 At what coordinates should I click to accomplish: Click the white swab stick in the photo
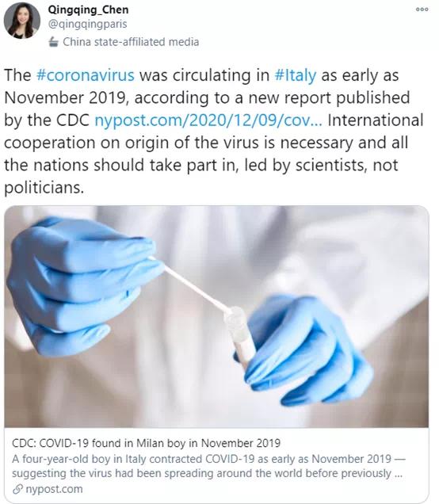pyautogui.click(x=191, y=285)
